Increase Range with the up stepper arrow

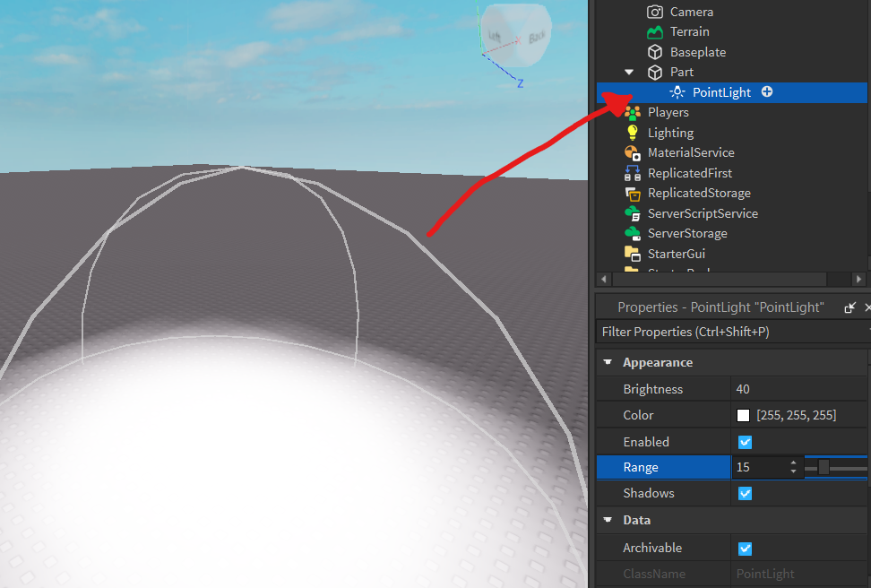(793, 463)
